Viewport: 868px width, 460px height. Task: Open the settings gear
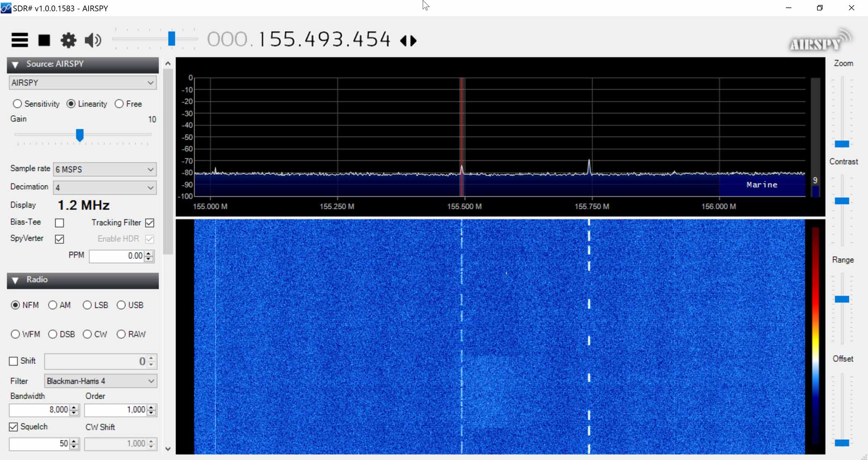pyautogui.click(x=68, y=40)
